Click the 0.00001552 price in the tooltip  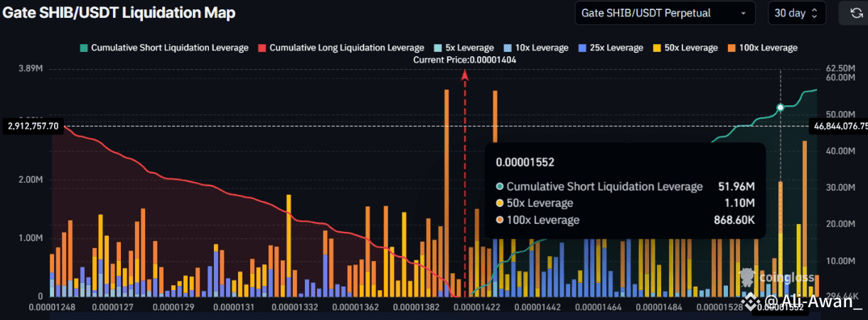coord(525,162)
